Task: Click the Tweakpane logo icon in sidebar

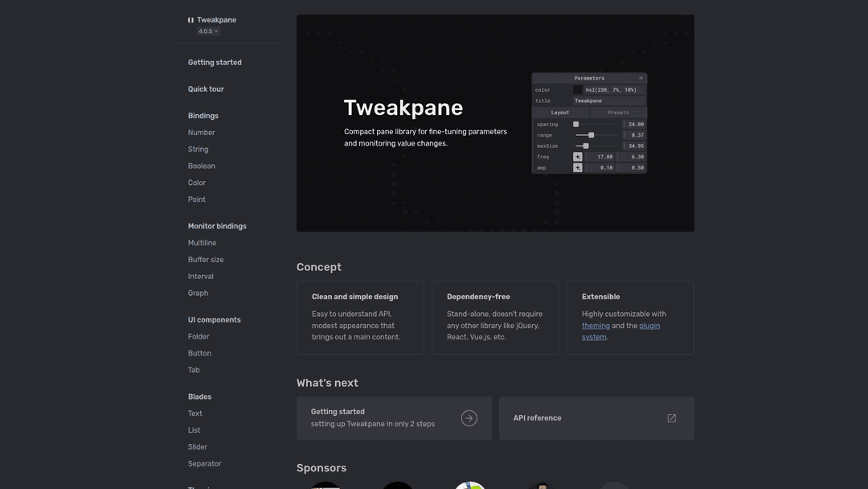Action: tap(190, 20)
